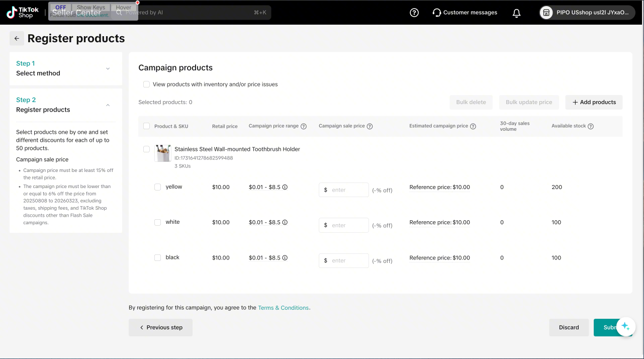Click the Campaign price range help icon
Screen dimensions: 644x359
pyautogui.click(x=304, y=126)
